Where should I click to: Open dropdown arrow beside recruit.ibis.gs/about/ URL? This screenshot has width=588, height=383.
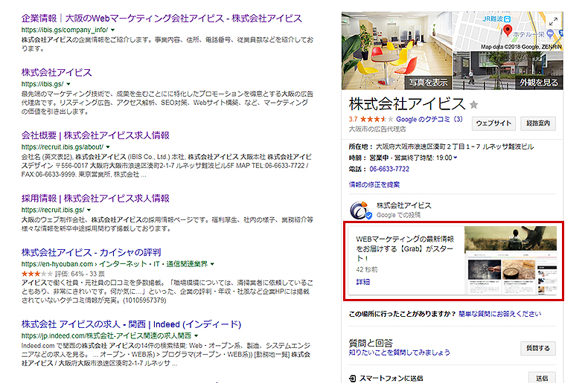click(108, 147)
